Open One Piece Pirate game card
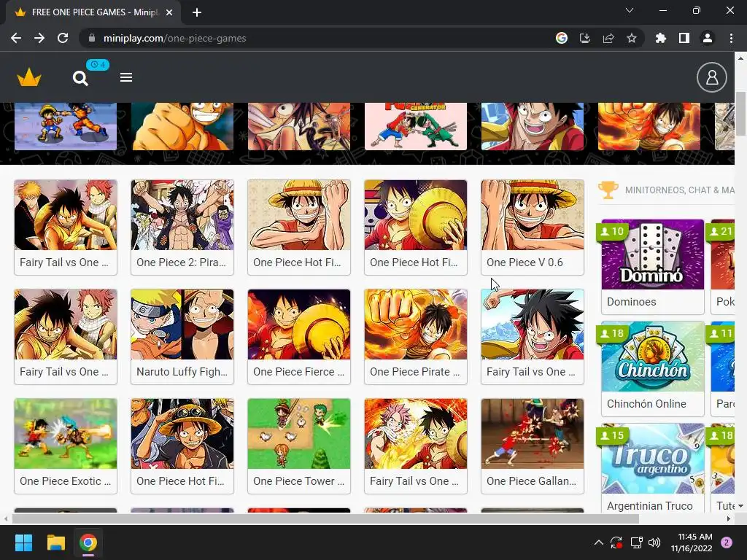 coord(416,337)
